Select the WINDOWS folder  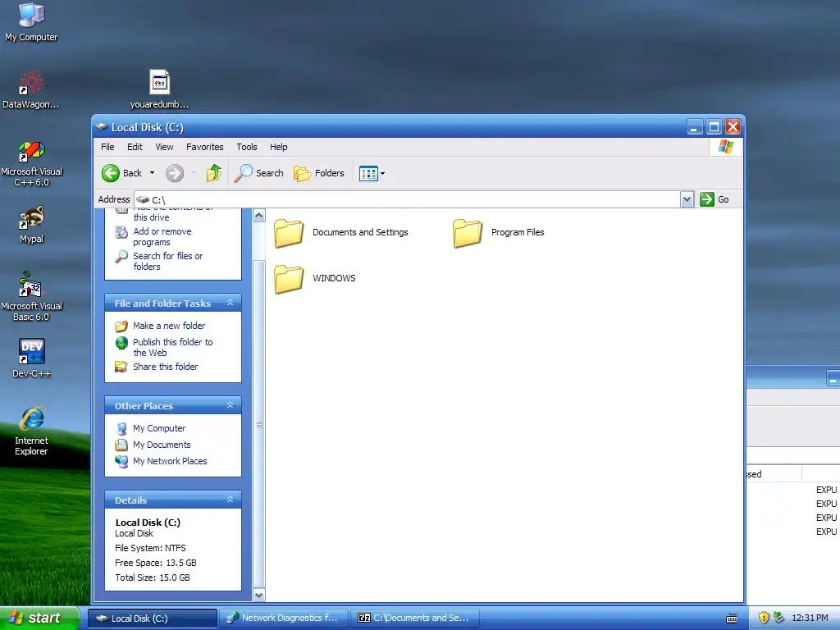(x=314, y=279)
